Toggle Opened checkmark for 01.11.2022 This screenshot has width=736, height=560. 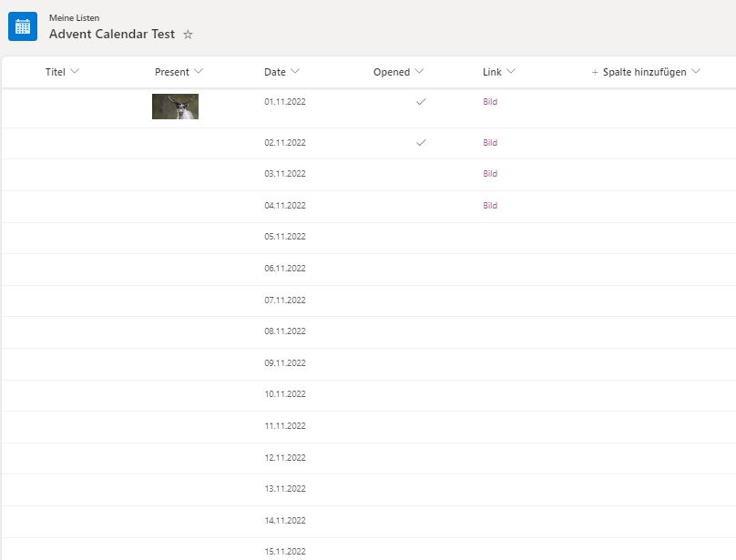coord(421,101)
